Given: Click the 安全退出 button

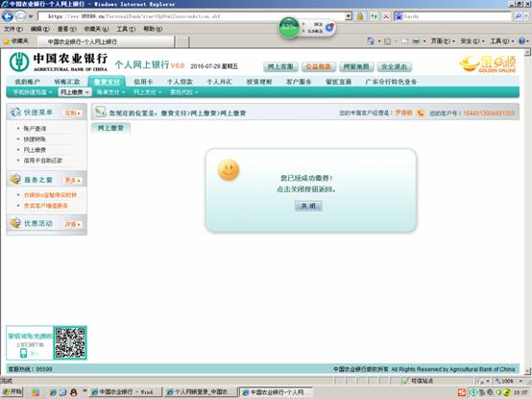Looking at the screenshot, I should tap(395, 66).
